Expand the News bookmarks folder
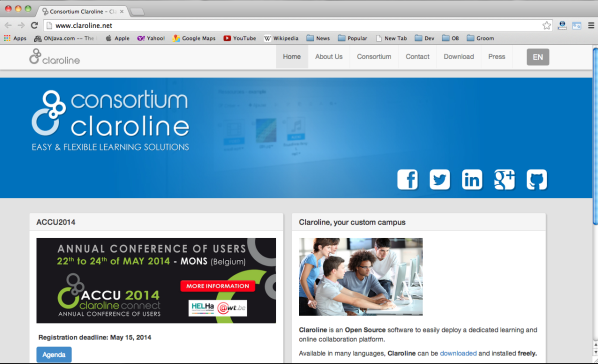598x364 pixels. coord(318,38)
